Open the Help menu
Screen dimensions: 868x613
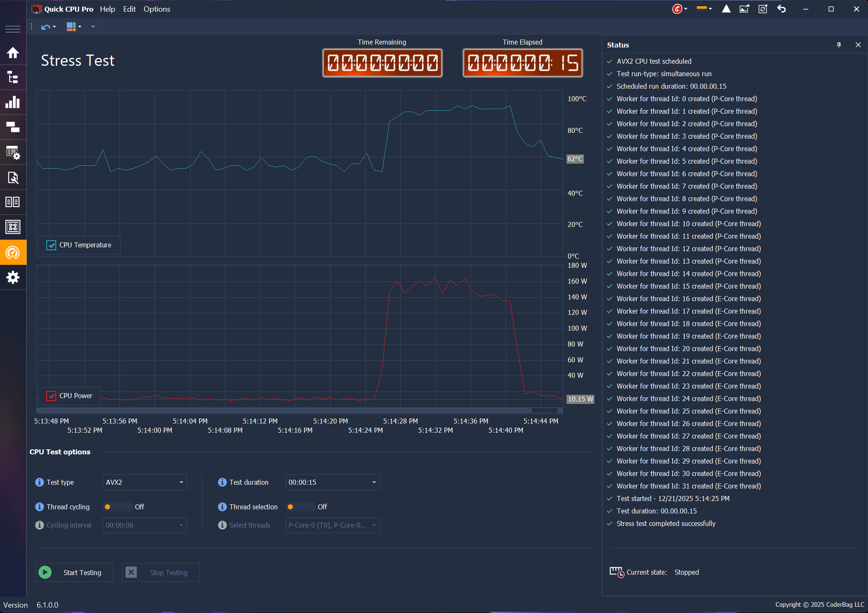pyautogui.click(x=107, y=9)
